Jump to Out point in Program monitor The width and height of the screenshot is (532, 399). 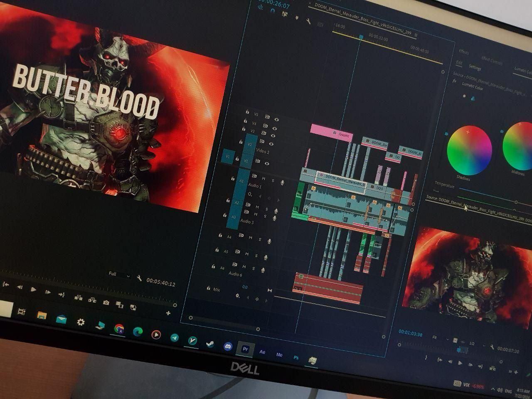62,294
